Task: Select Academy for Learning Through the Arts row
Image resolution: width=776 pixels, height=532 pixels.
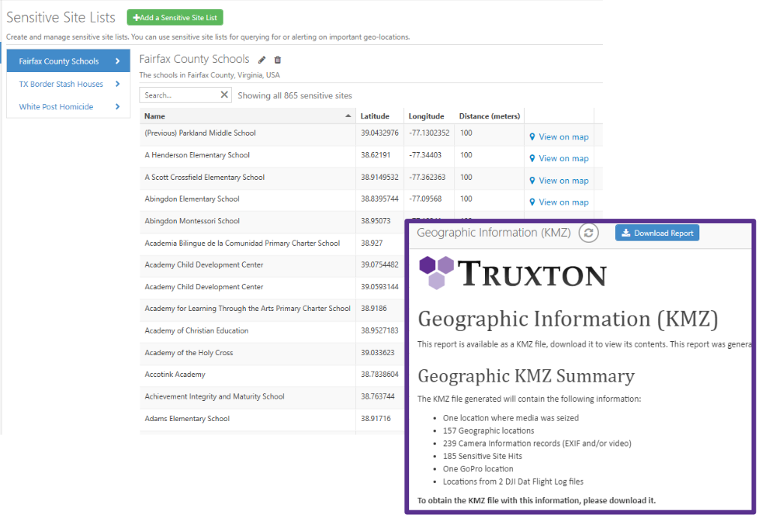Action: (272, 309)
